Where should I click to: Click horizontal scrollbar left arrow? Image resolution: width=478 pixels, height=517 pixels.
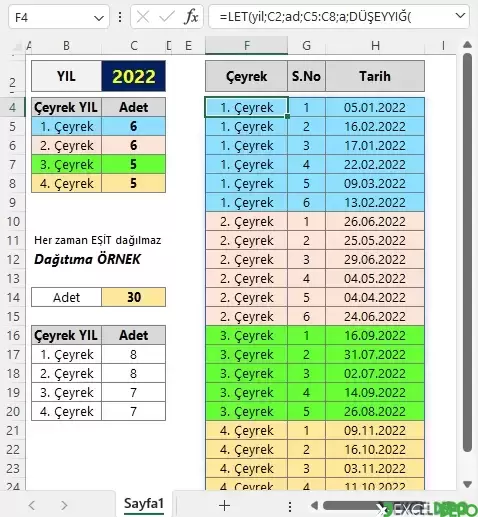coord(314,506)
